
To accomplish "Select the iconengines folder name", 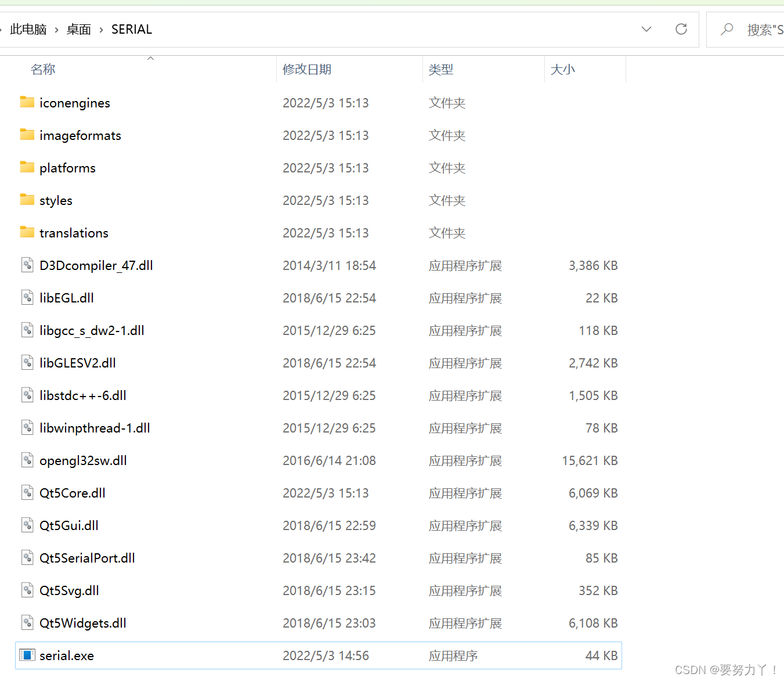I will tap(75, 103).
